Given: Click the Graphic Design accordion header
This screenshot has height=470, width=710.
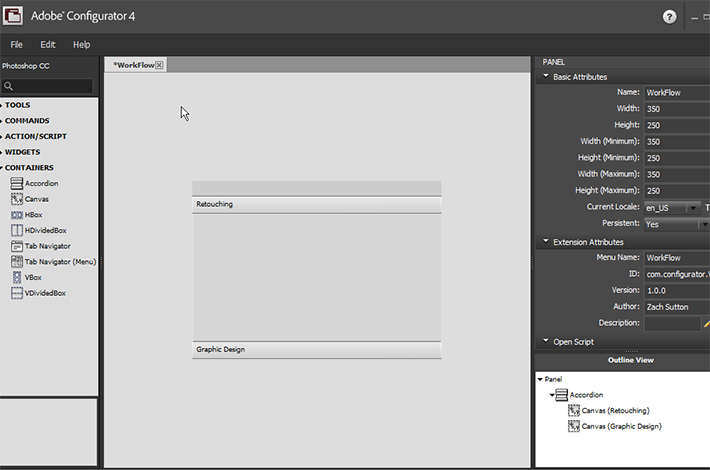Looking at the screenshot, I should click(x=317, y=350).
